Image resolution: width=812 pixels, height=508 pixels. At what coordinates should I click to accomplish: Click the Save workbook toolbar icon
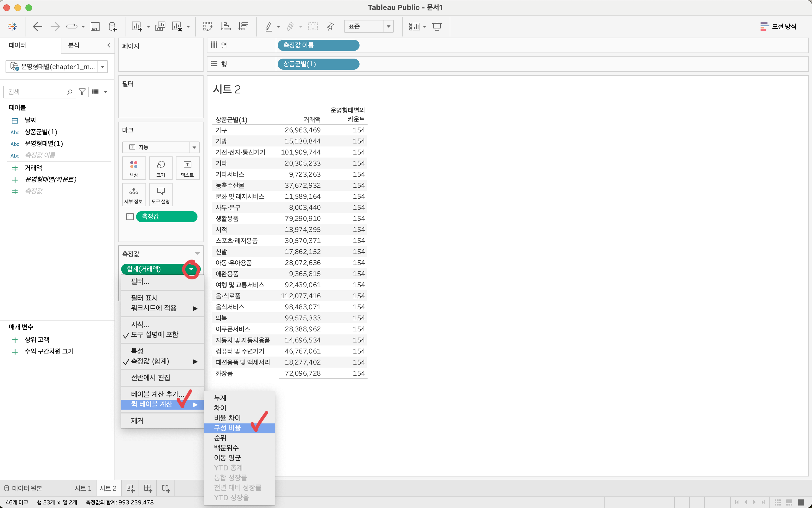(x=95, y=27)
